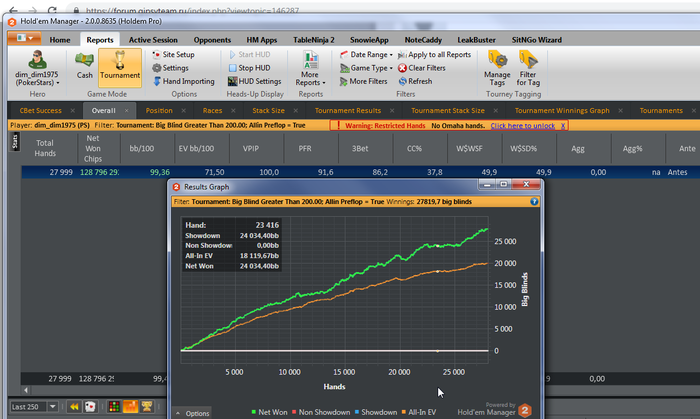Image resolution: width=700 pixels, height=419 pixels.
Task: Open TableNinja 2 tab
Action: [x=313, y=40]
